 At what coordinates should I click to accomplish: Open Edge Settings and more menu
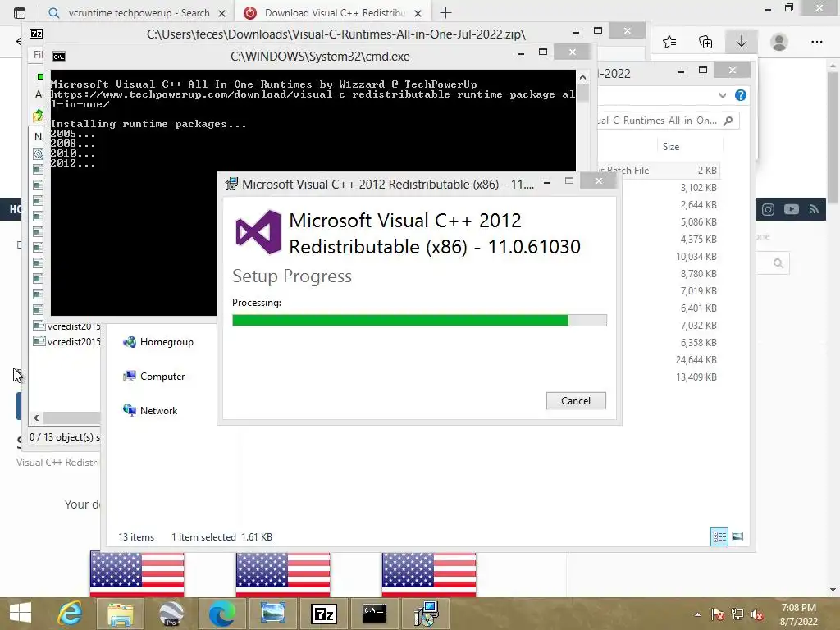coord(816,42)
